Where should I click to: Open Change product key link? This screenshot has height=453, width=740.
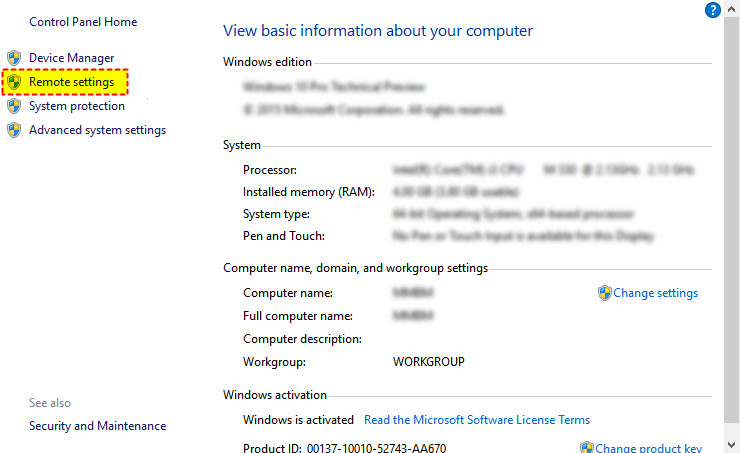pyautogui.click(x=648, y=447)
